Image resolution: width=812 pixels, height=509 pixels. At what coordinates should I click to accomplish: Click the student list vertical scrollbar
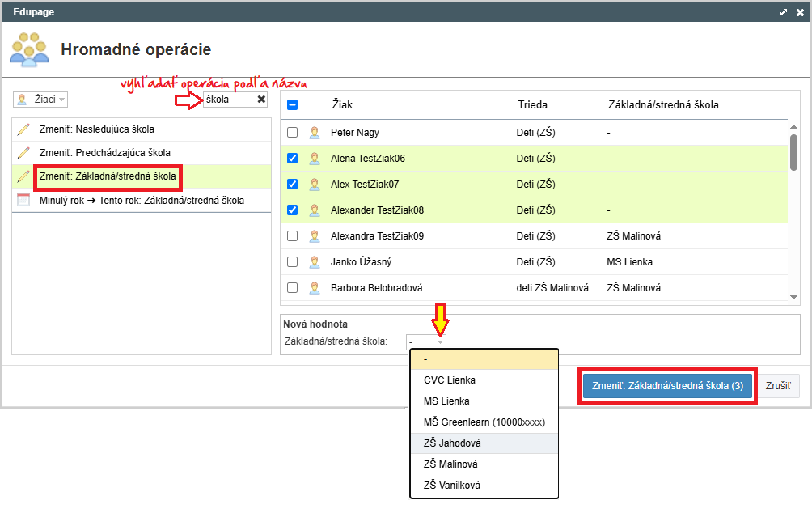click(x=794, y=152)
